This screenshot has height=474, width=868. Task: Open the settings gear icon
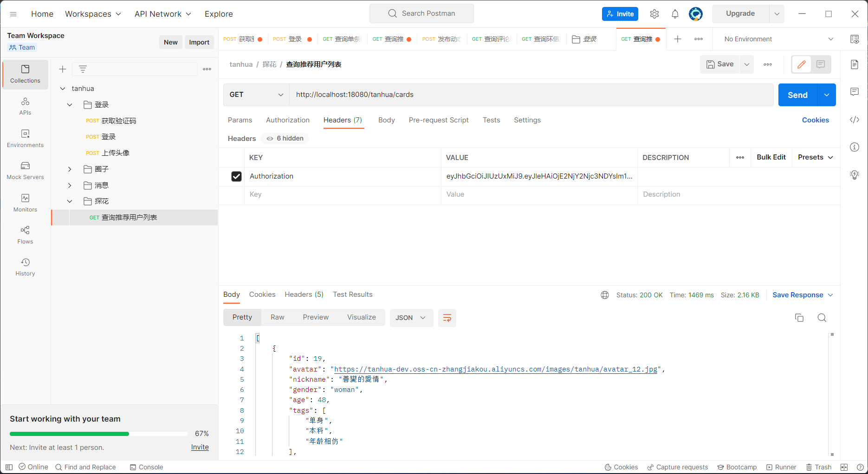click(654, 14)
